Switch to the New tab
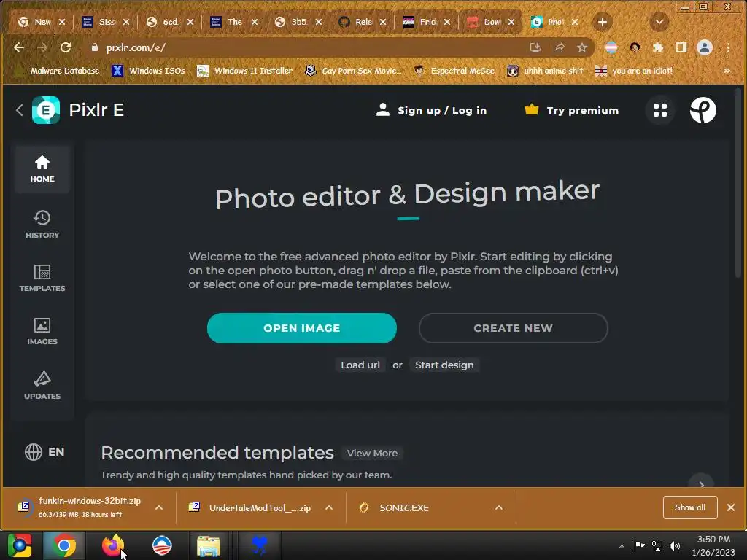 pyautogui.click(x=42, y=22)
